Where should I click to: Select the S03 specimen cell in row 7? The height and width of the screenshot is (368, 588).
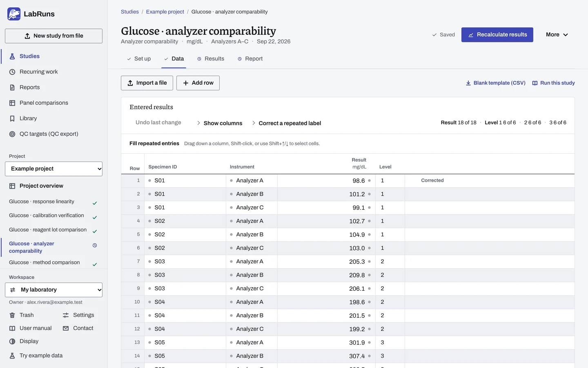[186, 262]
